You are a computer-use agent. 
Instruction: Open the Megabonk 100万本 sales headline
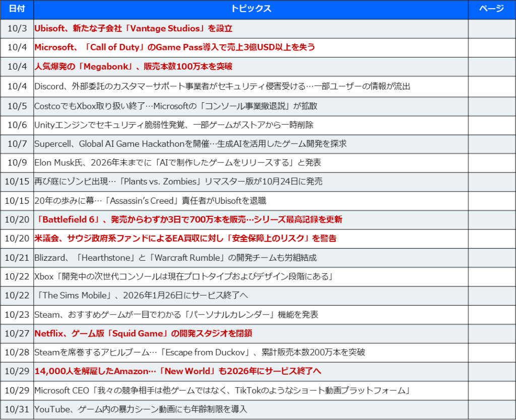click(x=133, y=67)
